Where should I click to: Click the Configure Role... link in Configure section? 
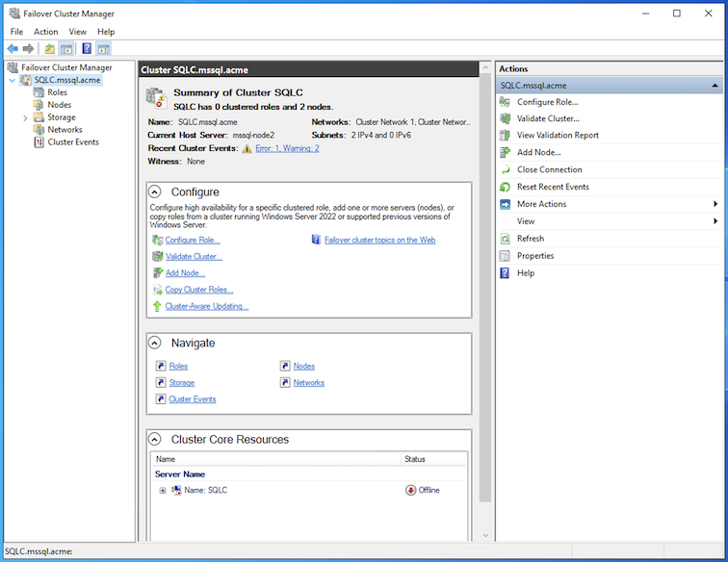(193, 240)
